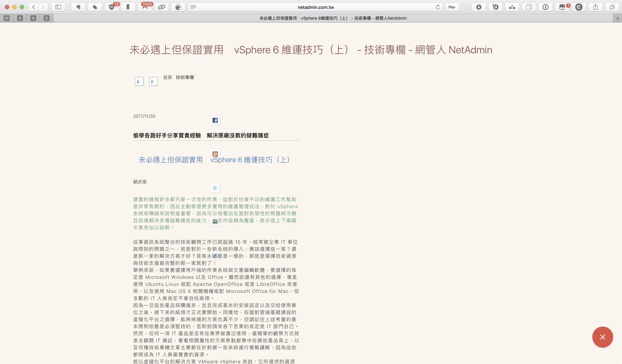Image resolution: width=622 pixels, height=364 pixels.
Task: Open a new tab with plus button
Action: click(617, 18)
